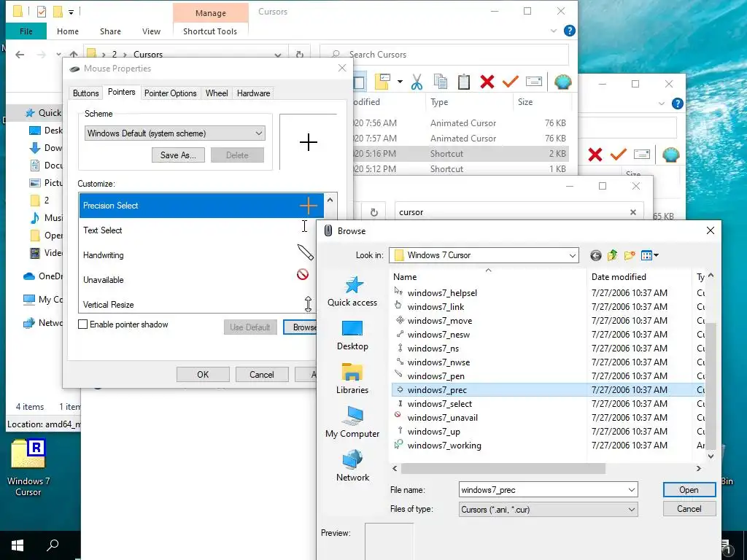The height and width of the screenshot is (560, 747).
Task: Click red X Delete icon in Cursors window toolbar
Action: pyautogui.click(x=487, y=82)
